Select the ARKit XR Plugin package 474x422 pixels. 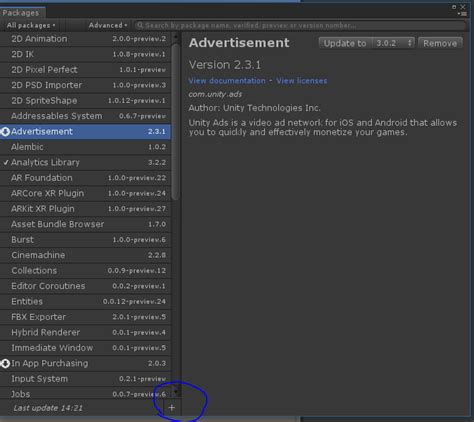pyautogui.click(x=85, y=209)
